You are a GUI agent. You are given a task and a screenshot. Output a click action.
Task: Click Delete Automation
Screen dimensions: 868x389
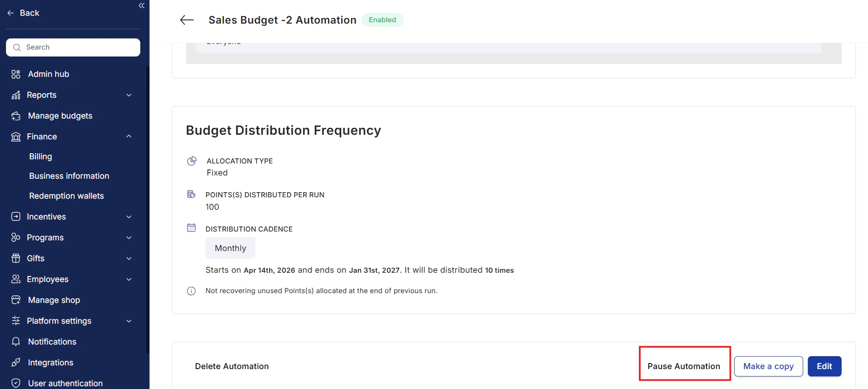(x=232, y=366)
